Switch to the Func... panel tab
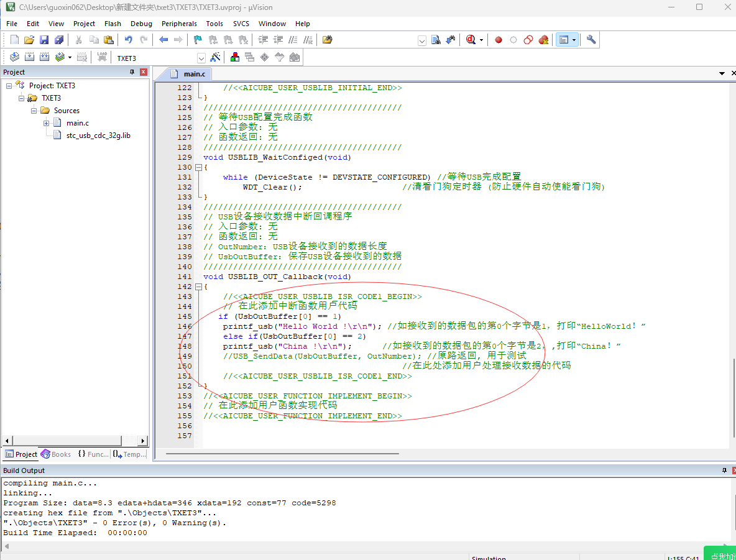The width and height of the screenshot is (736, 560). click(x=93, y=454)
